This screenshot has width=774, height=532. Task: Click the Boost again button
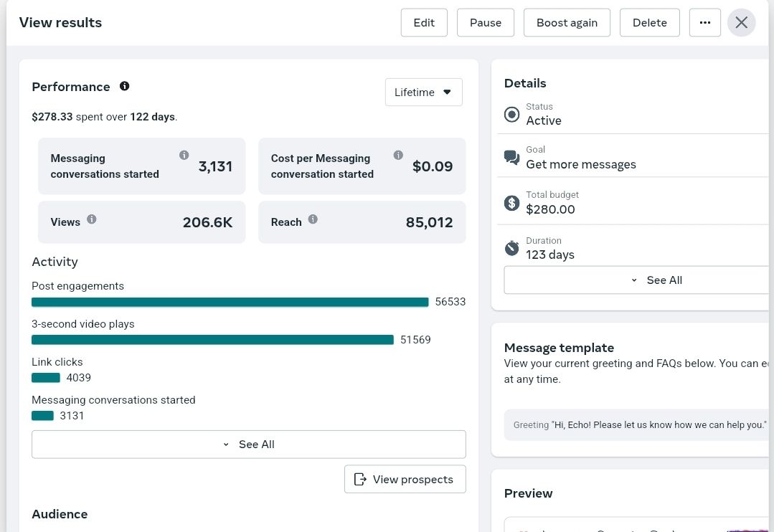tap(567, 23)
